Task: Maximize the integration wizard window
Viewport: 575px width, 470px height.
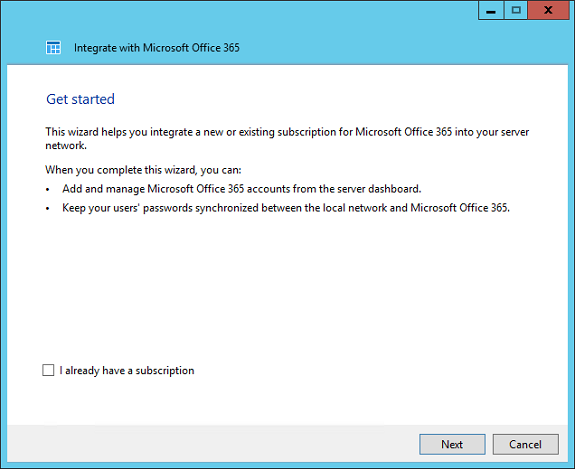Action: [516, 10]
